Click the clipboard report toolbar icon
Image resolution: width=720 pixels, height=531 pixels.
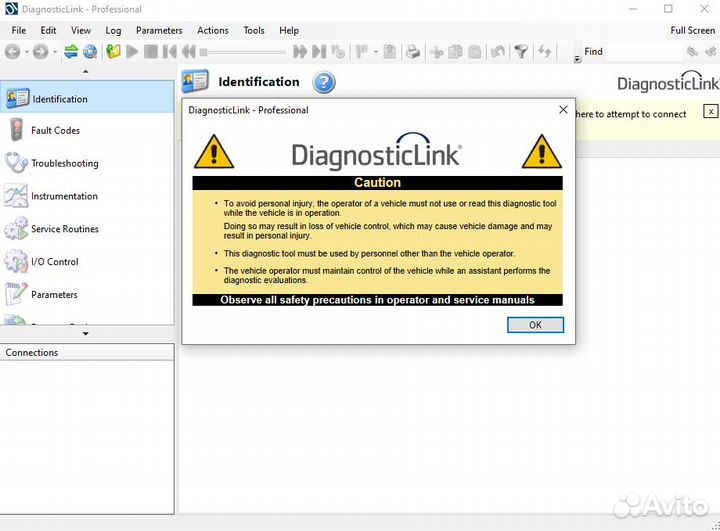pyautogui.click(x=389, y=51)
